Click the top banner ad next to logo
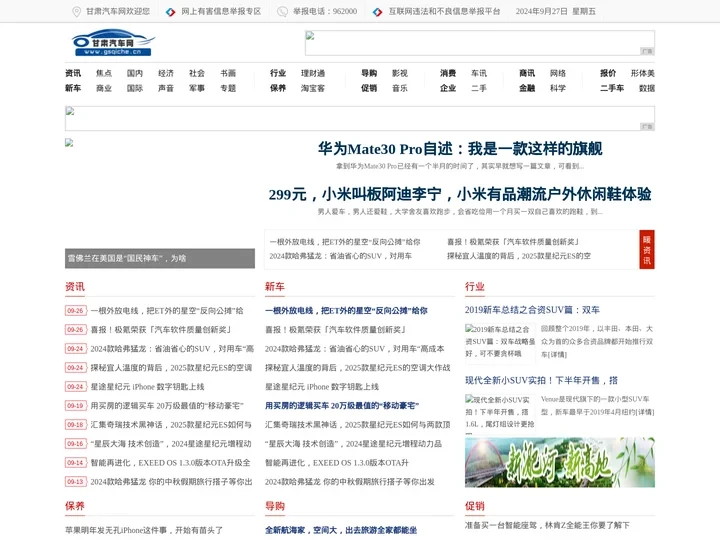720x540 pixels. (480, 43)
